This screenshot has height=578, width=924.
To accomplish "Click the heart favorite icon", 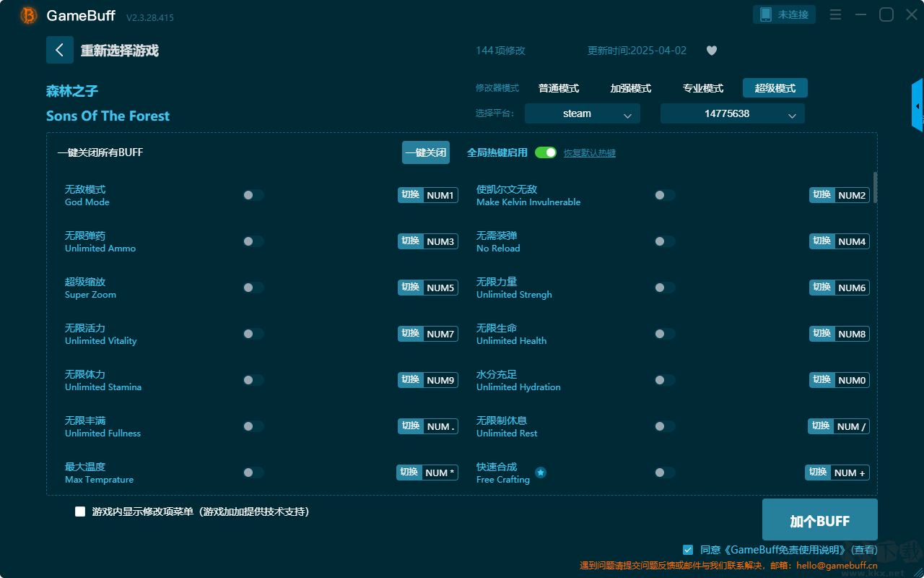I will (712, 51).
